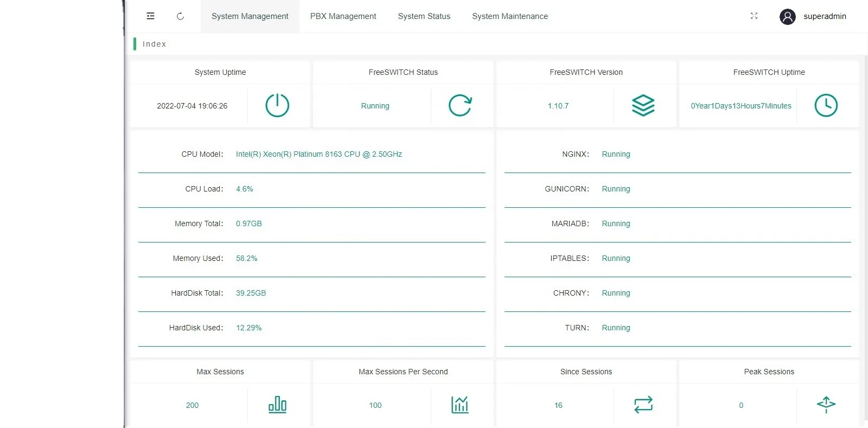Click the FreeSWITCH Status reload icon
868x428 pixels.
460,105
